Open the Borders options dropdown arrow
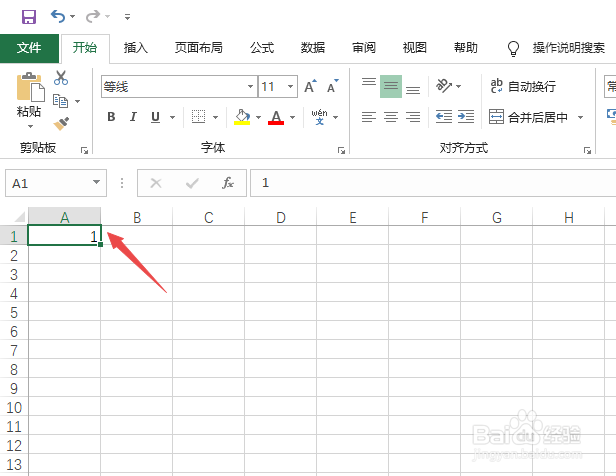616x476 pixels. pyautogui.click(x=215, y=117)
